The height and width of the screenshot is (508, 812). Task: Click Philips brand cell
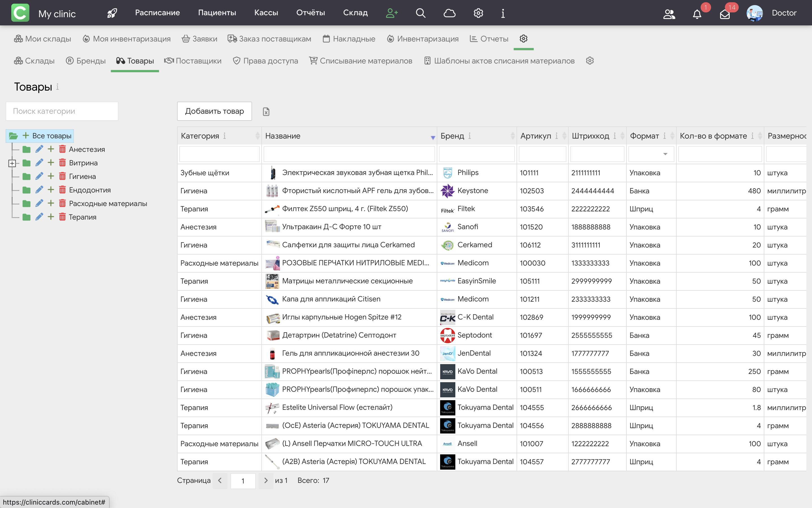coord(476,173)
